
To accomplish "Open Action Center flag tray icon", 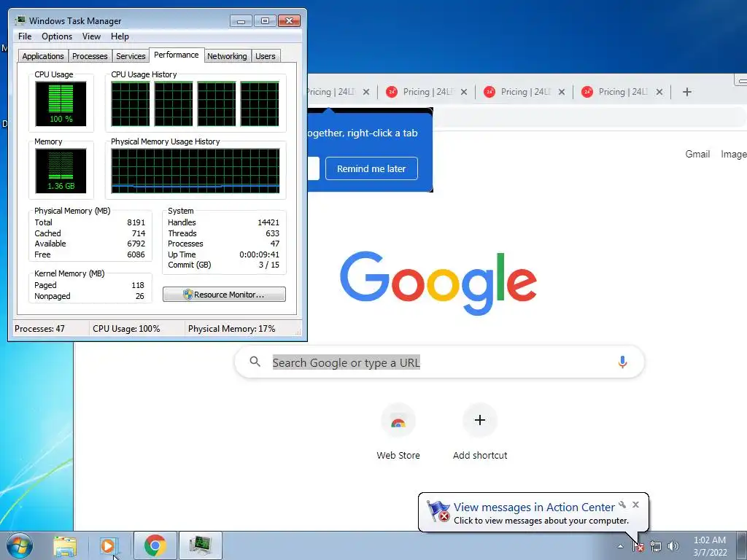I will click(x=638, y=546).
